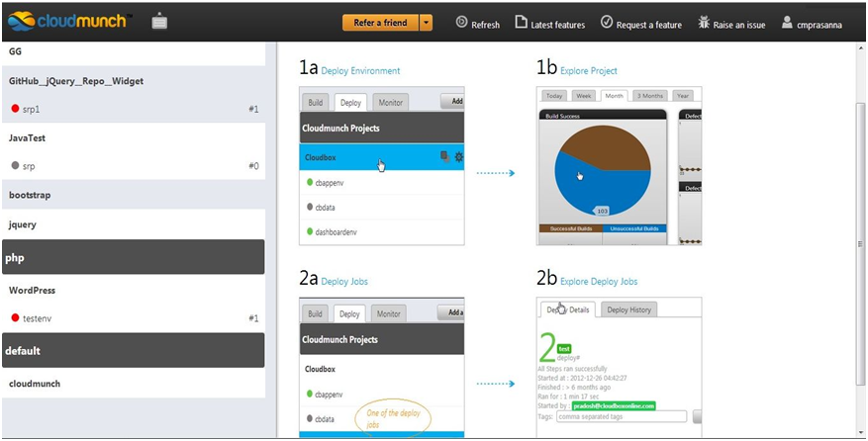The height and width of the screenshot is (441, 868).
Task: Open the Latest features link
Action: click(558, 25)
